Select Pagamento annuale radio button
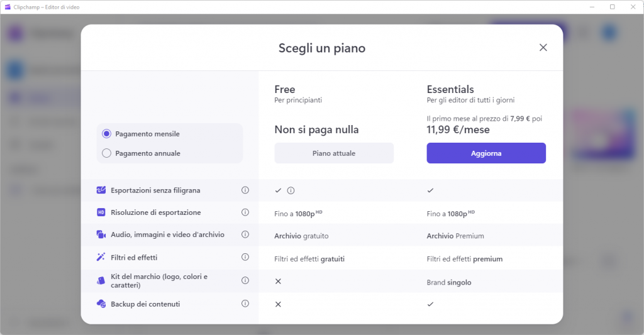This screenshot has width=644, height=335. click(x=106, y=153)
